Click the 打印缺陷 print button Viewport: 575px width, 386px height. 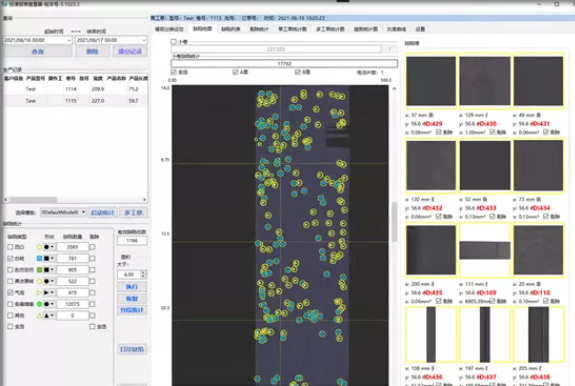132,349
